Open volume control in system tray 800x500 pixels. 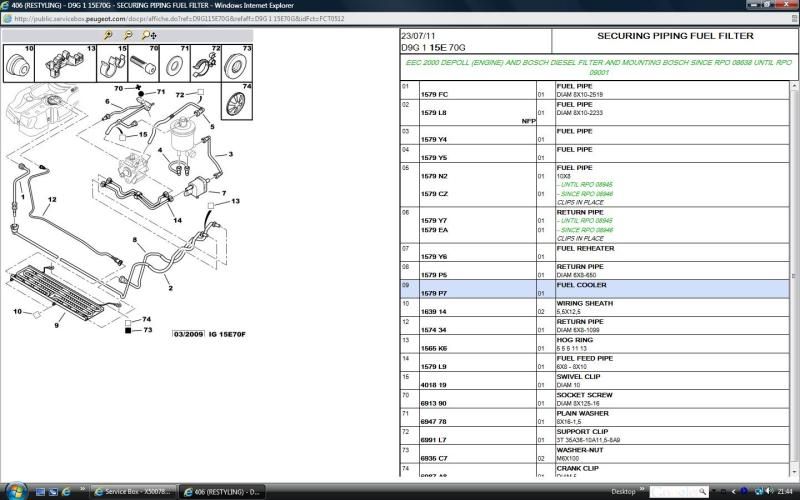pos(769,491)
